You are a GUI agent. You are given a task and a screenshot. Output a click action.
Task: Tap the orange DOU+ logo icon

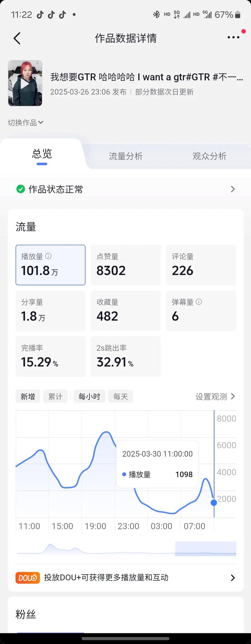(x=28, y=577)
